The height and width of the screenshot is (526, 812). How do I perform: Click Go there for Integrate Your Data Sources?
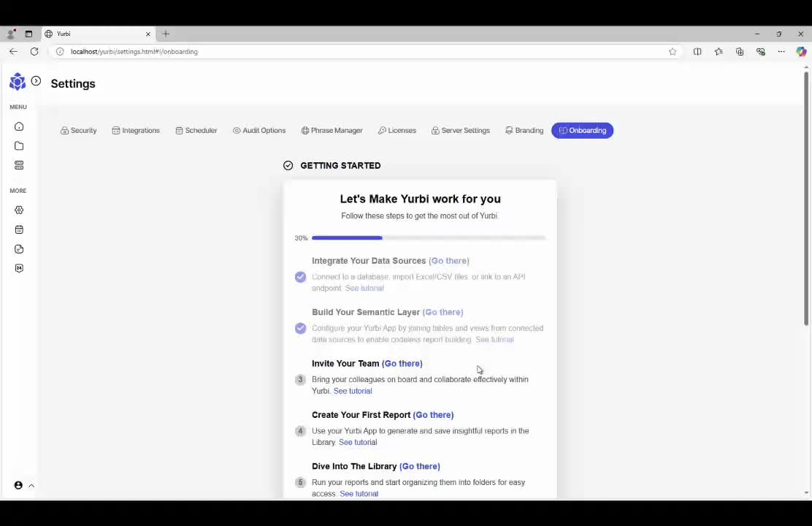(449, 261)
